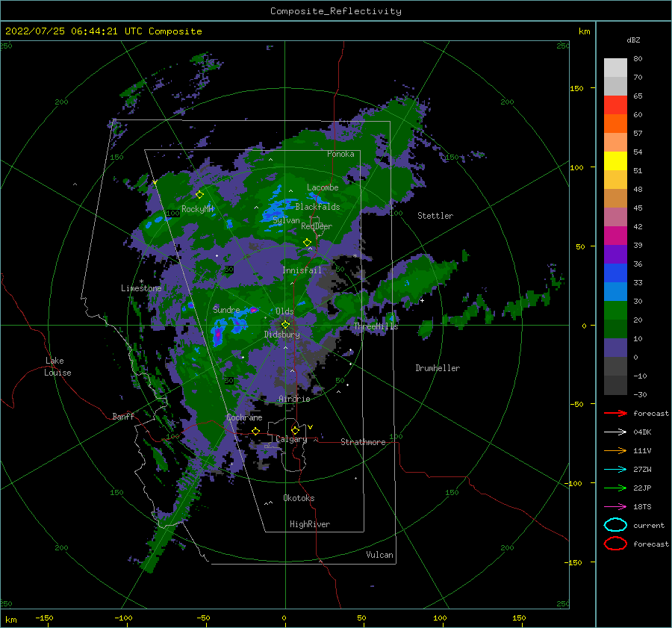
Task: Pick the light blue 33 dBZ swatch
Action: coord(615,292)
